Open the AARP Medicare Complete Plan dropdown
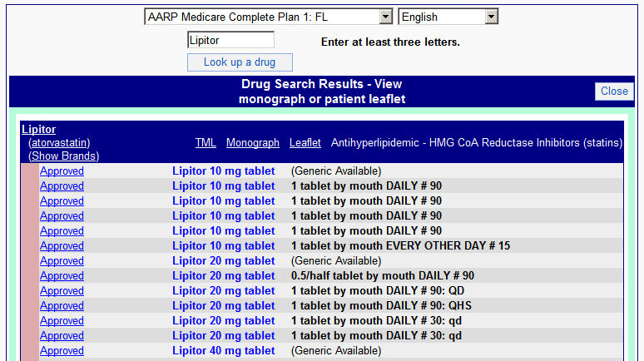Screen dimensions: 644x361 tap(268, 17)
